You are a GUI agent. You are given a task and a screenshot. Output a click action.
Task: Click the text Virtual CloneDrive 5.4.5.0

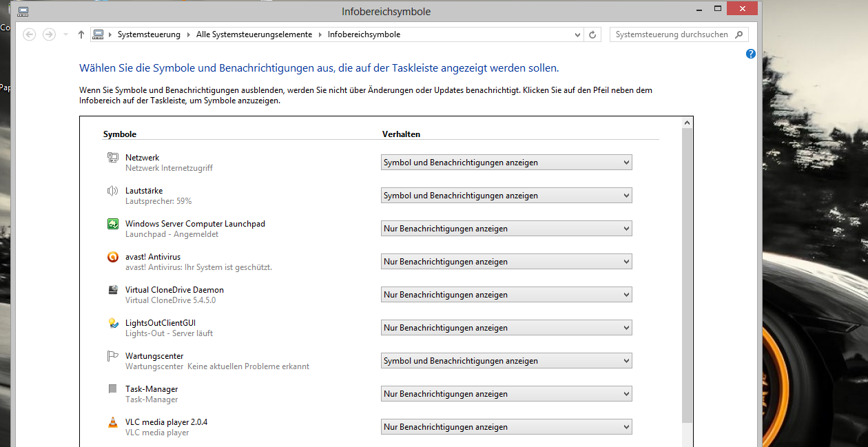[170, 300]
